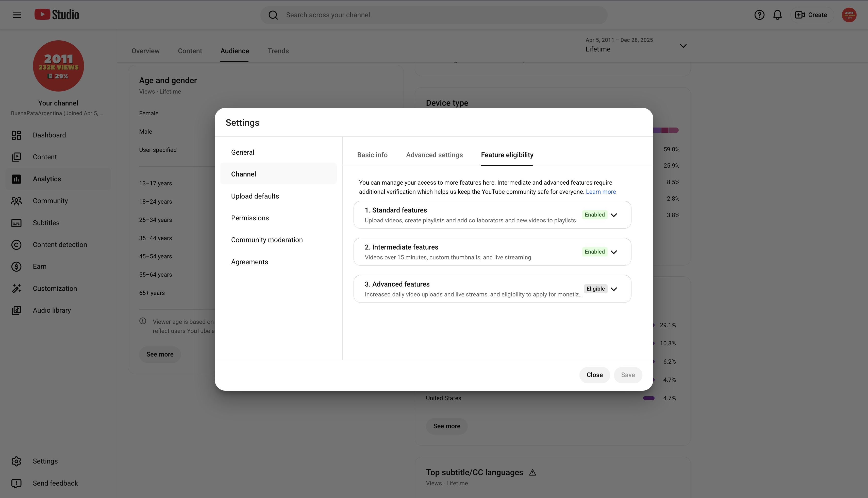Click the Content detection copyright icon
Viewport: 868px width, 498px height.
pos(16,244)
